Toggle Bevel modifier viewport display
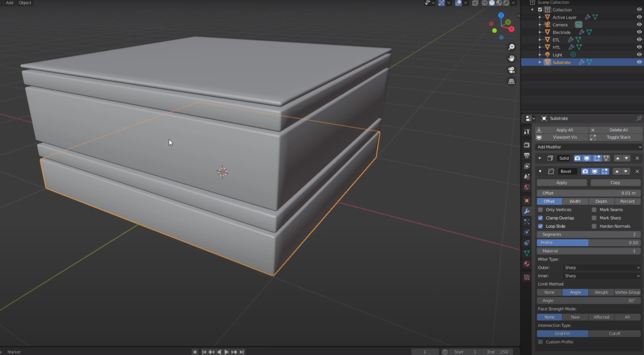Viewport: 644px width, 355px height. [x=595, y=172]
